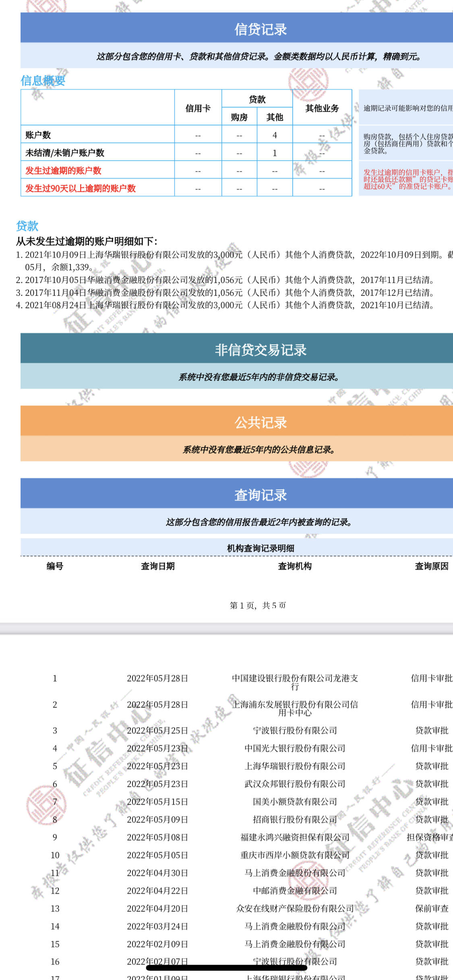Click the query date 2022年05月09日
Image resolution: width=453 pixels, height=980 pixels.
pyautogui.click(x=157, y=819)
